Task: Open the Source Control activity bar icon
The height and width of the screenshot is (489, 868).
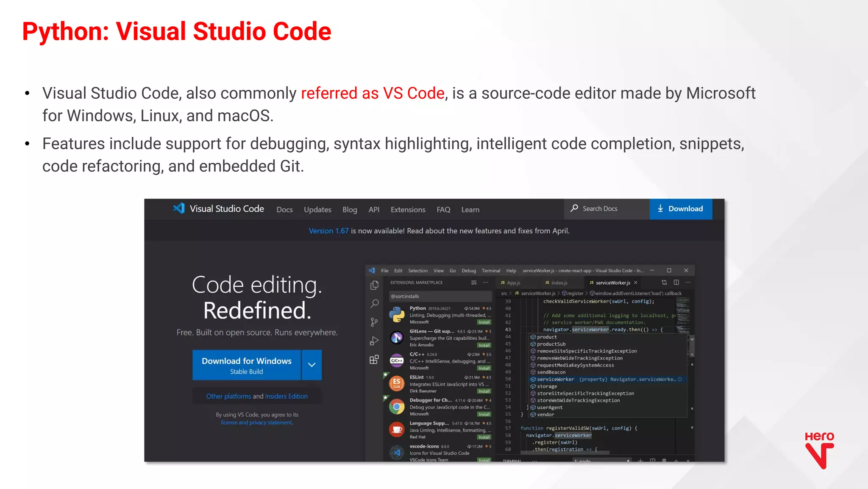Action: (374, 322)
